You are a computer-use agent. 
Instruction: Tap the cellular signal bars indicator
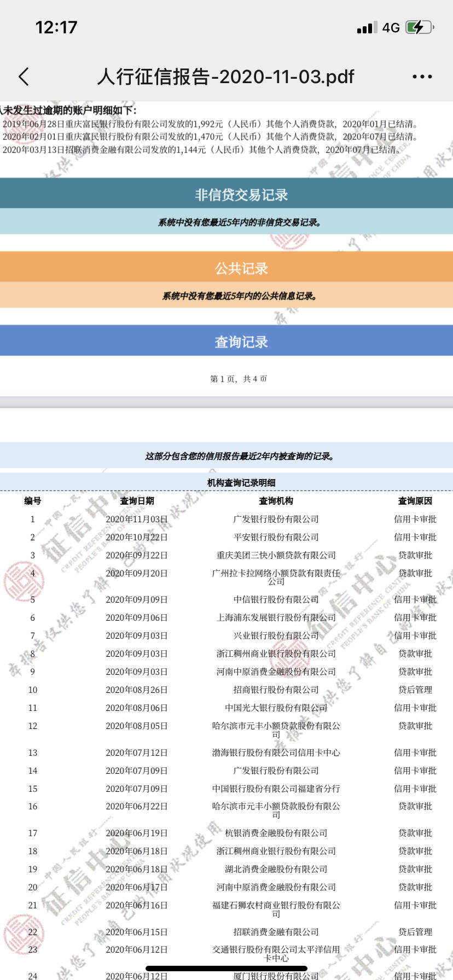[x=367, y=28]
